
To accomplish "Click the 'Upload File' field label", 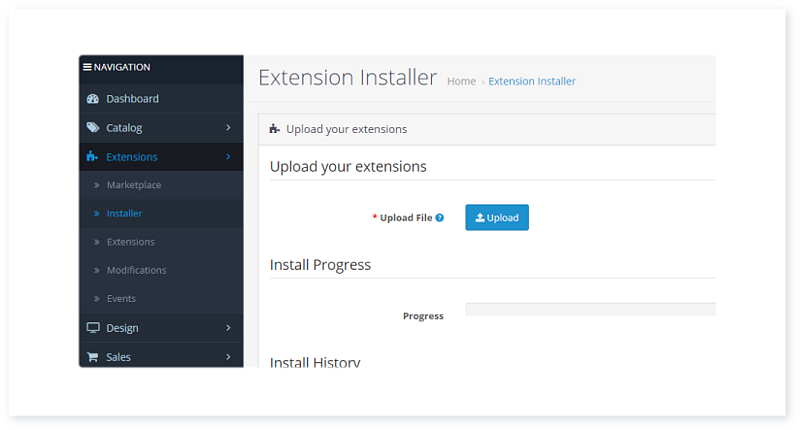I will click(x=406, y=218).
